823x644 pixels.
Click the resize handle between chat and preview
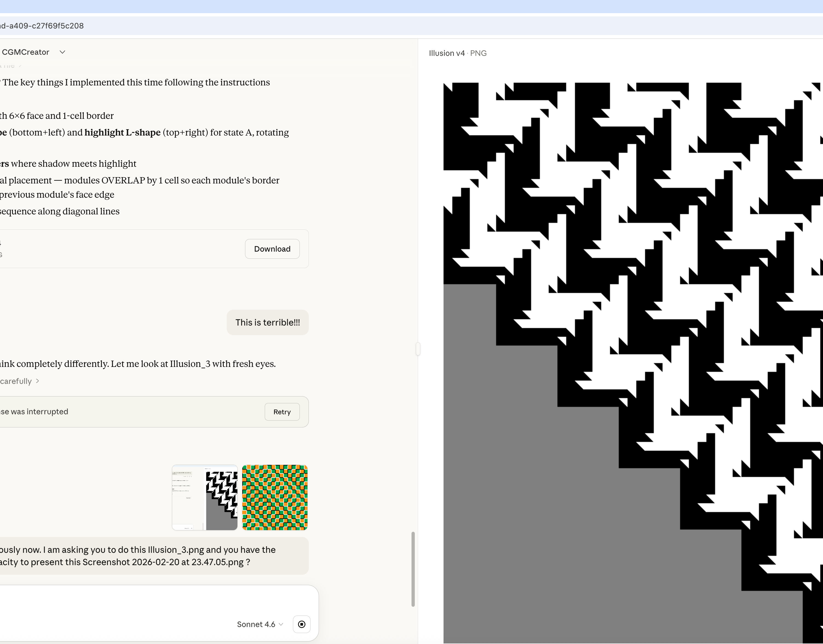(x=418, y=349)
